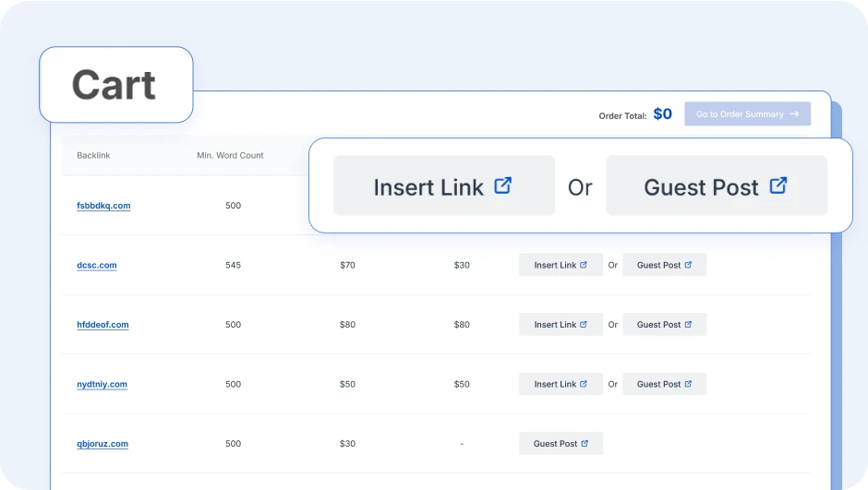Viewport: 868px width, 490px height.
Task: Choose Guest Post for hfddeof.com
Action: coord(664,325)
